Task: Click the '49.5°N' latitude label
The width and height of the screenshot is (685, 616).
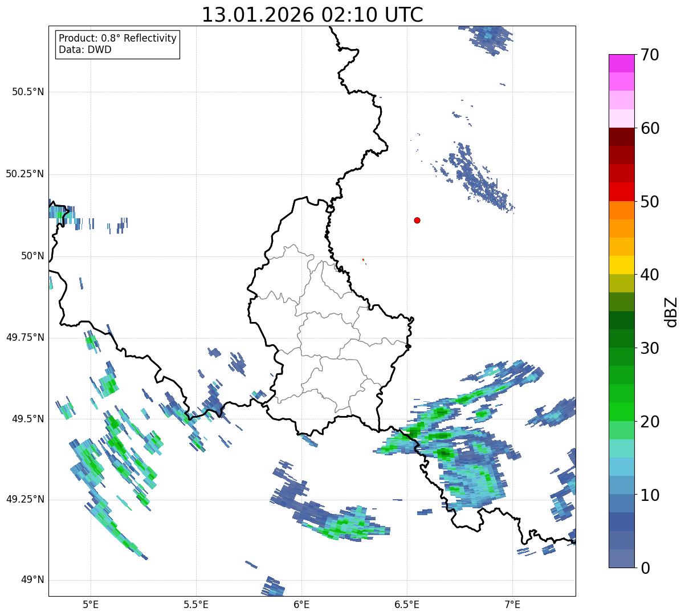Action: [x=28, y=419]
